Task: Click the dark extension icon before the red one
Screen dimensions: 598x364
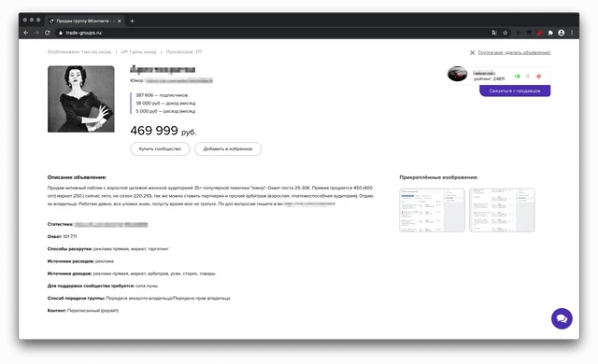Action: 529,33
